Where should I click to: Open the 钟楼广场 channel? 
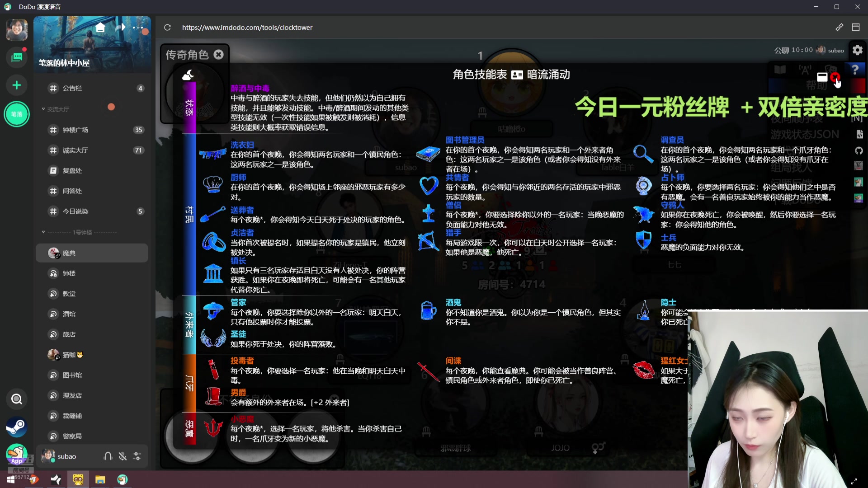pyautogui.click(x=92, y=130)
